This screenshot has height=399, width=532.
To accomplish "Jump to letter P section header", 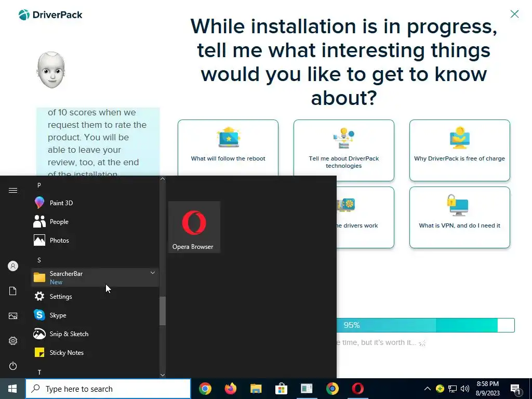I will (39, 185).
